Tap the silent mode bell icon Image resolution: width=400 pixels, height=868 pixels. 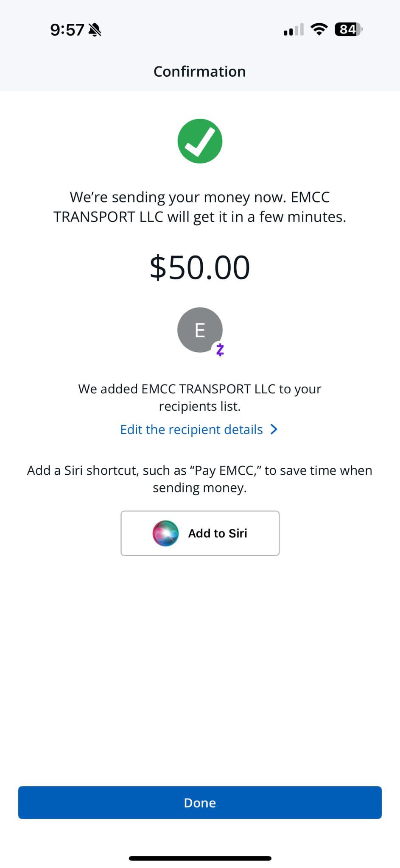pyautogui.click(x=95, y=30)
